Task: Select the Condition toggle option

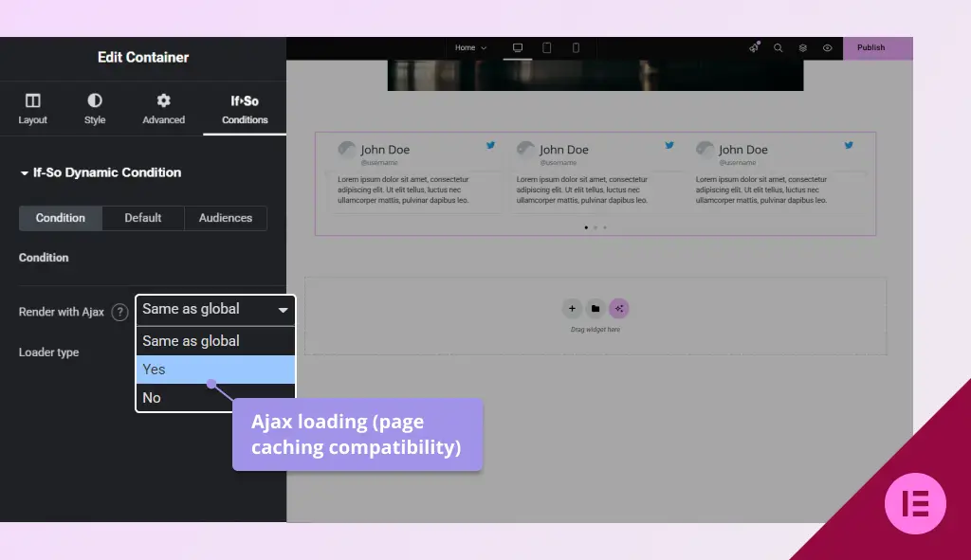Action: coord(61,218)
